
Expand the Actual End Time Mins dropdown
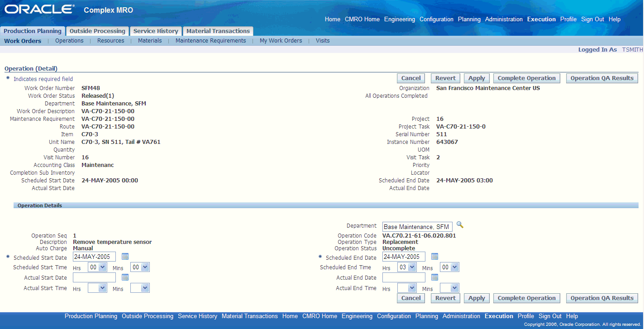pyautogui.click(x=449, y=288)
